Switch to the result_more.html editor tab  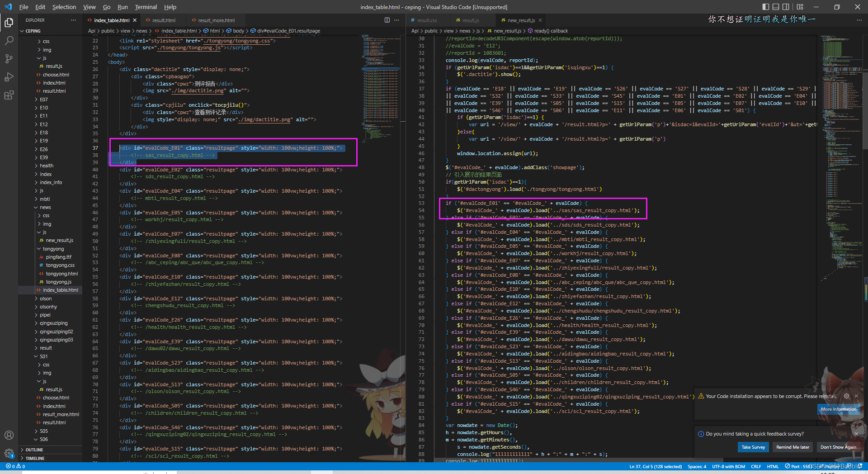click(216, 20)
